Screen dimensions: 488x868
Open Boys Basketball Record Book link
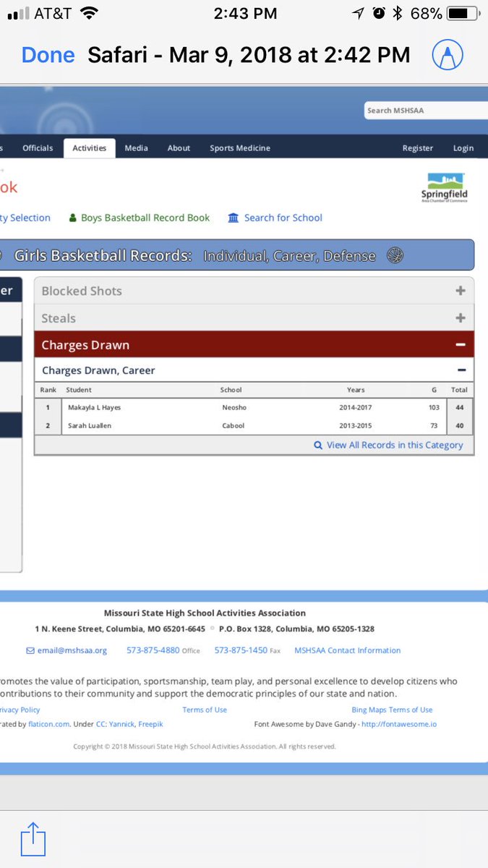pyautogui.click(x=145, y=218)
